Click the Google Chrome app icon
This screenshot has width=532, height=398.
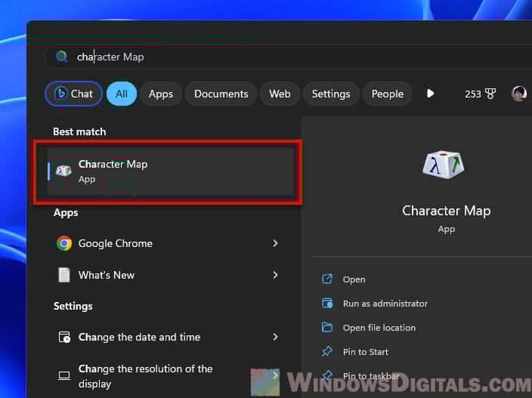click(x=64, y=243)
